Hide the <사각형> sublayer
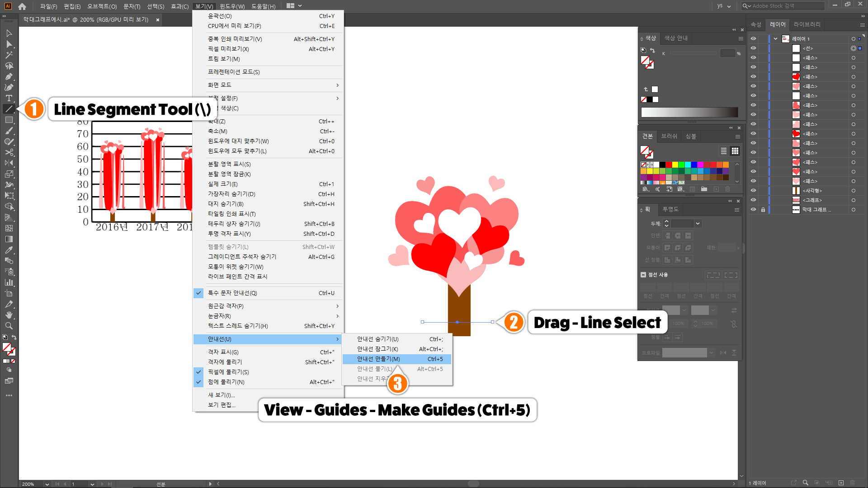 [x=753, y=191]
